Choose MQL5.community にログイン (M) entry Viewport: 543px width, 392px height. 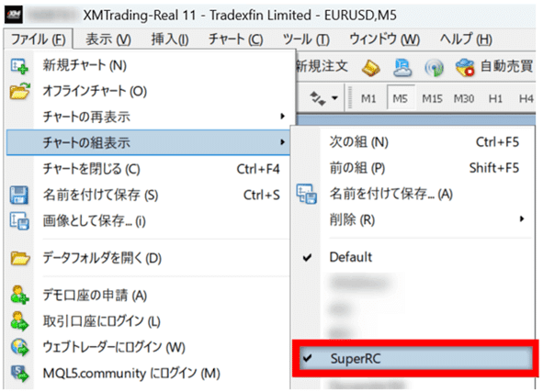149,374
